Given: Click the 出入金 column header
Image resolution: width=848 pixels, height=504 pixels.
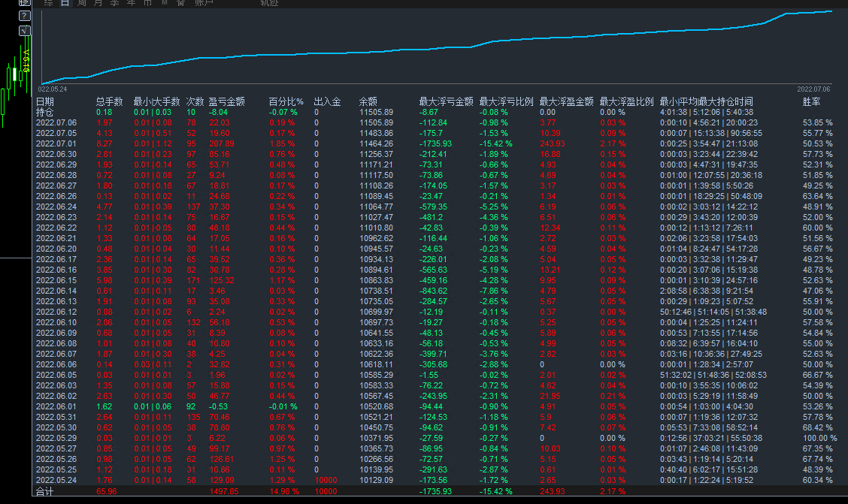Looking at the screenshot, I should (327, 101).
